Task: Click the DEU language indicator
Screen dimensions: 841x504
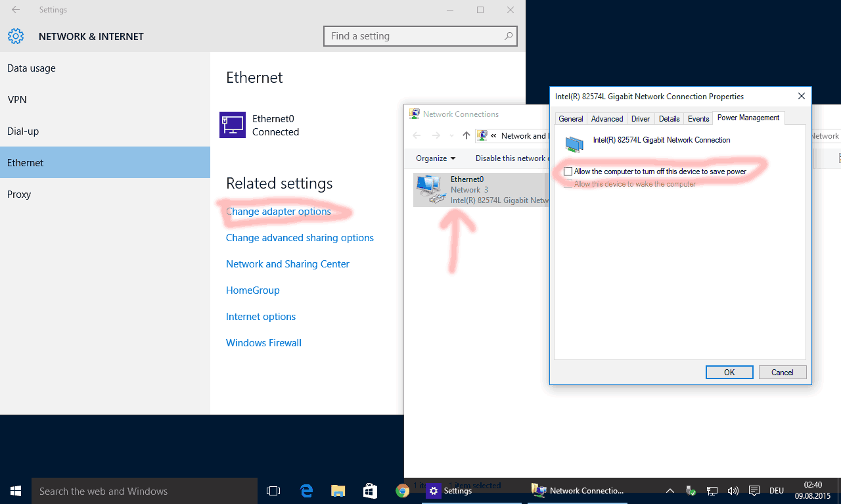Action: [x=777, y=491]
